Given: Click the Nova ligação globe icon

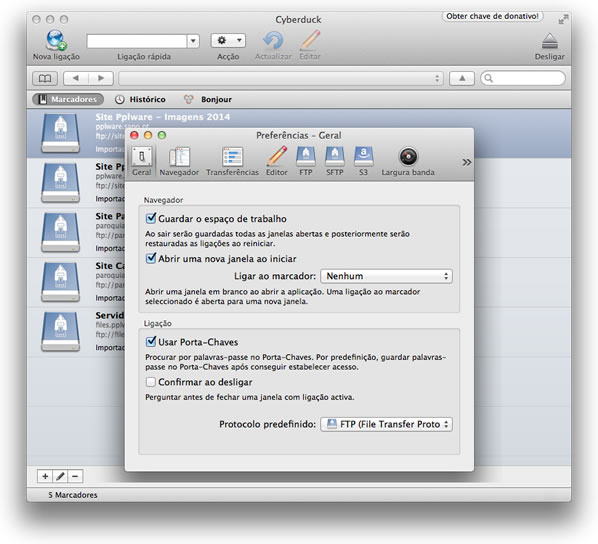Looking at the screenshot, I should [x=56, y=40].
